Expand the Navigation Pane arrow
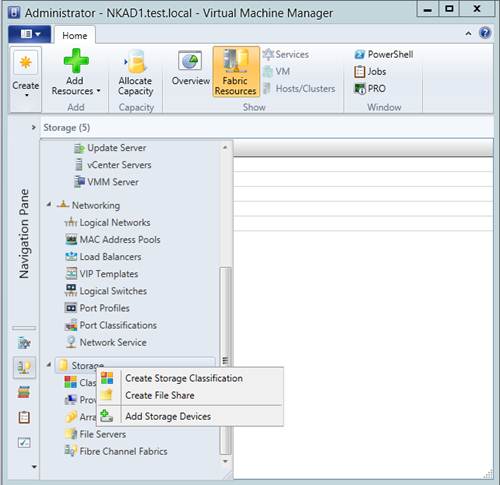This screenshot has height=485, width=500. coord(33,127)
